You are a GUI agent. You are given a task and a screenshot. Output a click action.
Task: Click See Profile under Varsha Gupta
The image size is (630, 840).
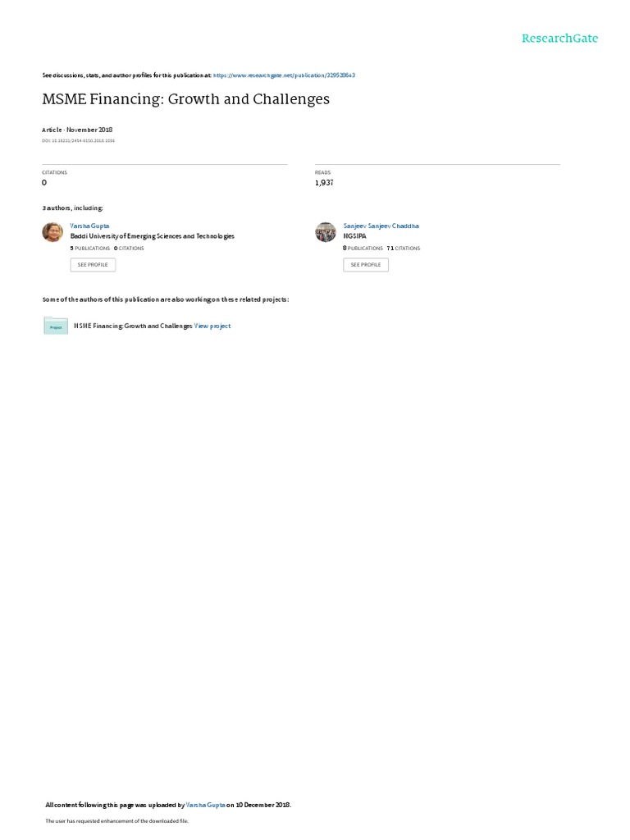click(x=93, y=265)
